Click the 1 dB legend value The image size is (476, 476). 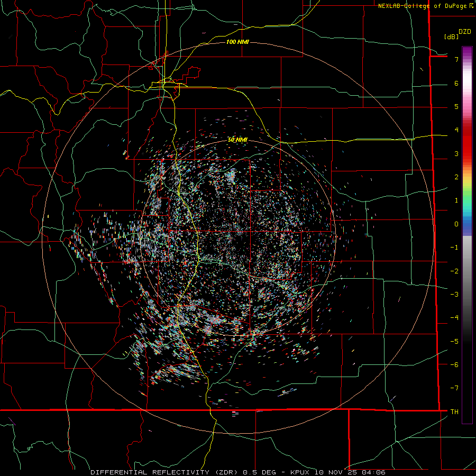pyautogui.click(x=456, y=200)
